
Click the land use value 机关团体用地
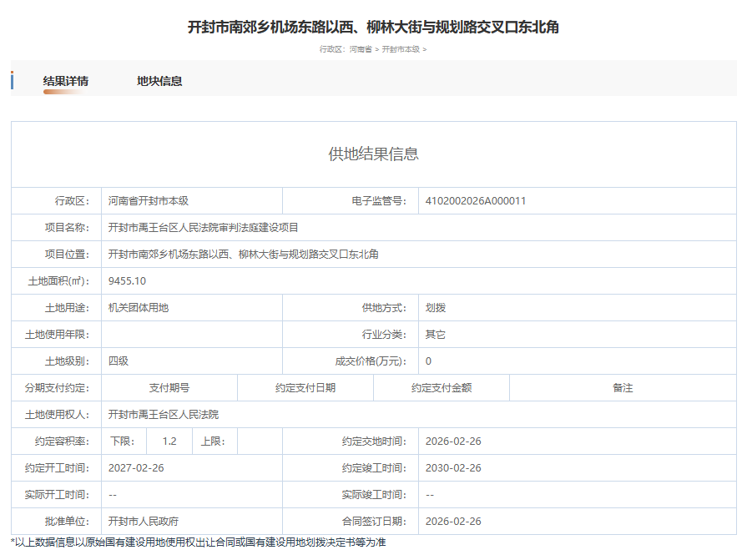click(x=139, y=308)
